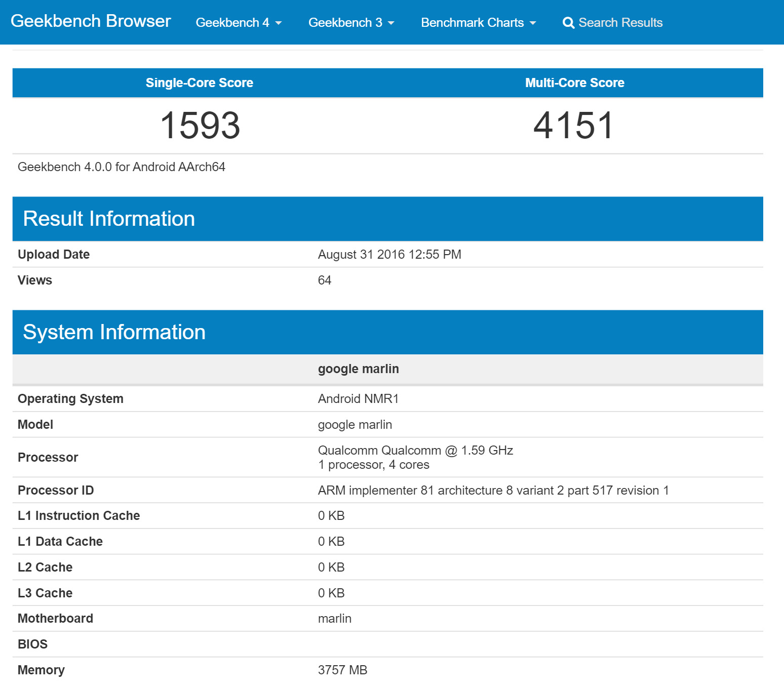This screenshot has height=689, width=784.
Task: Click the L3 Cache 0 KB value
Action: click(x=331, y=593)
